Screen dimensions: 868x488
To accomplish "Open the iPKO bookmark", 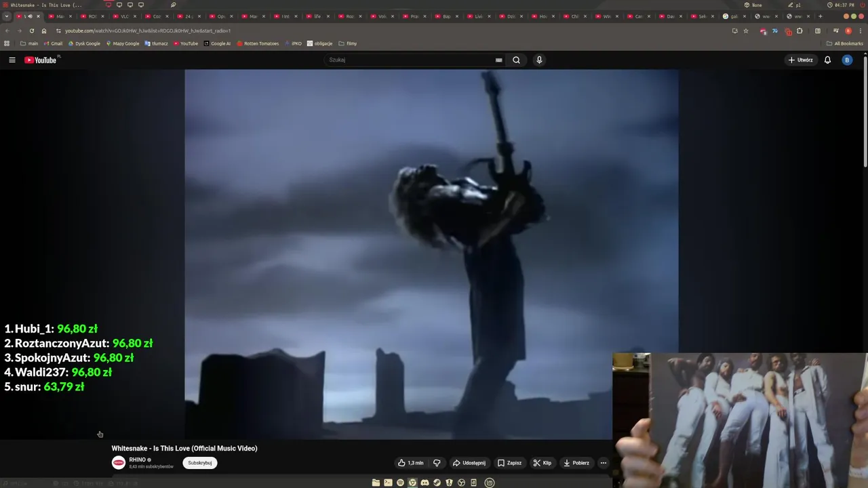I will (293, 43).
